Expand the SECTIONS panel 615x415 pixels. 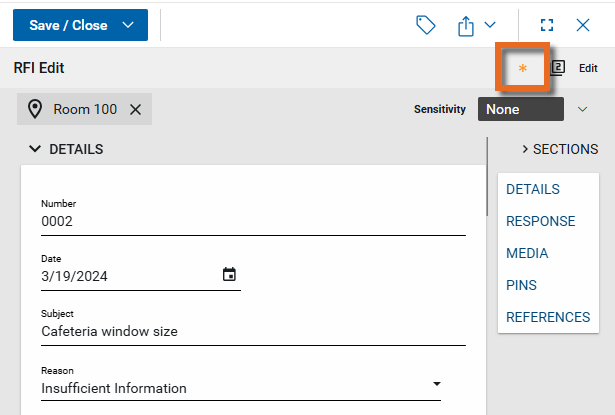[x=559, y=149]
